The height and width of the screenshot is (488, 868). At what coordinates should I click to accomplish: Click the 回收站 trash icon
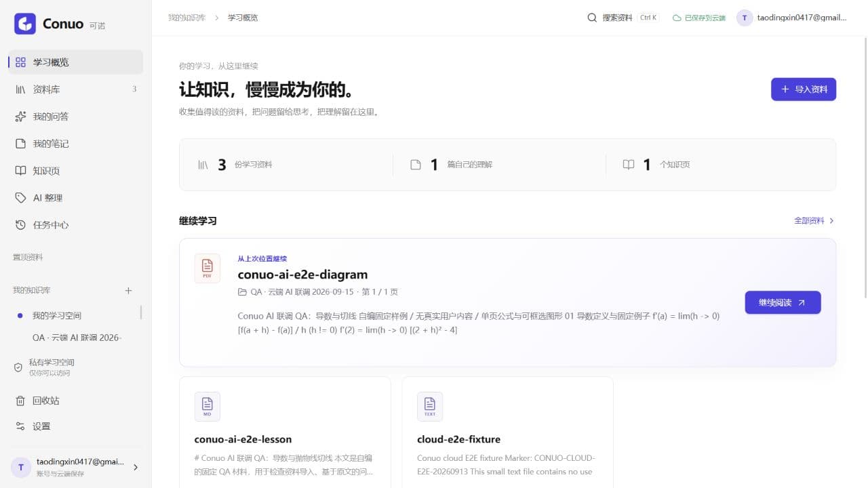[20, 401]
